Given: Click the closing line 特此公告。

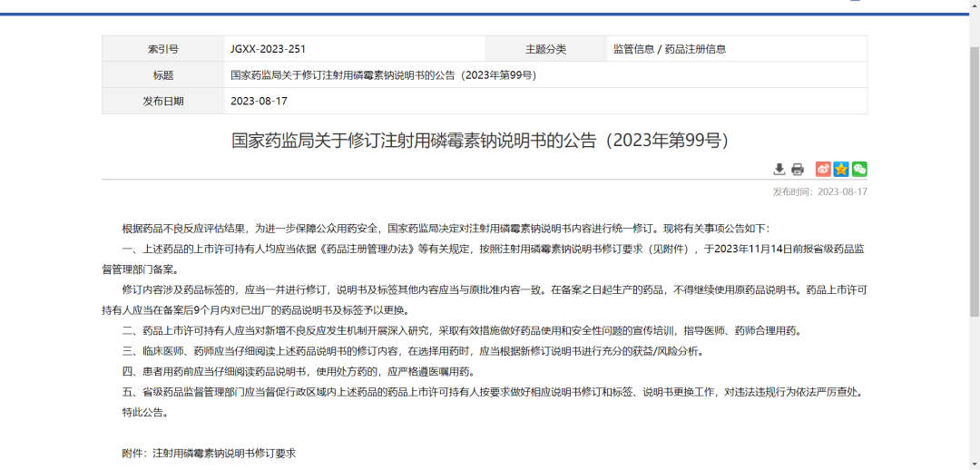Looking at the screenshot, I should [x=145, y=413].
